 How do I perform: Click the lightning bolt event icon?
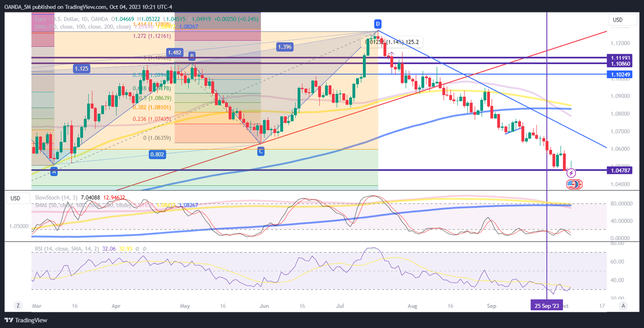click(x=571, y=173)
